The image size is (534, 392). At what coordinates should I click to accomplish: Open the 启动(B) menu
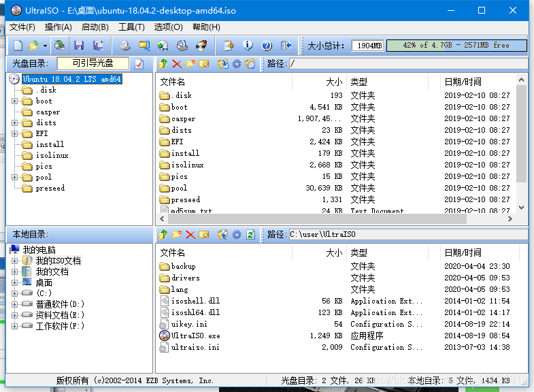point(95,27)
